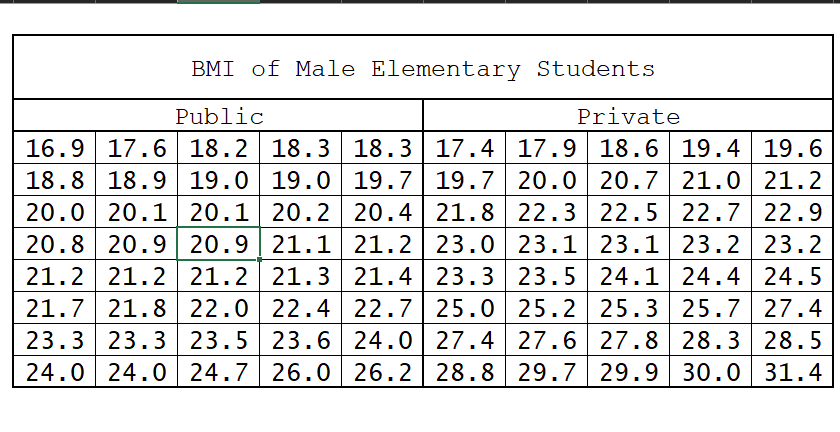Select the 'Public' header cell
The height and width of the screenshot is (432, 840).
[x=218, y=117]
